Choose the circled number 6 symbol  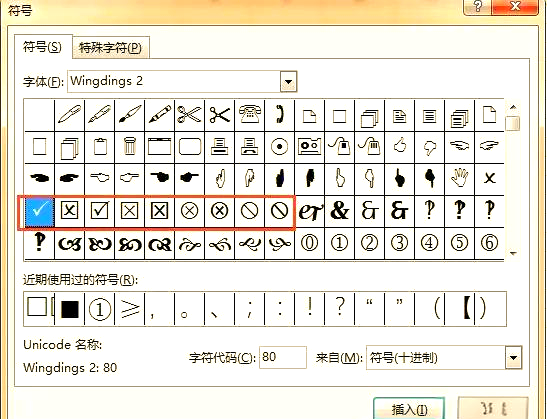coord(489,243)
